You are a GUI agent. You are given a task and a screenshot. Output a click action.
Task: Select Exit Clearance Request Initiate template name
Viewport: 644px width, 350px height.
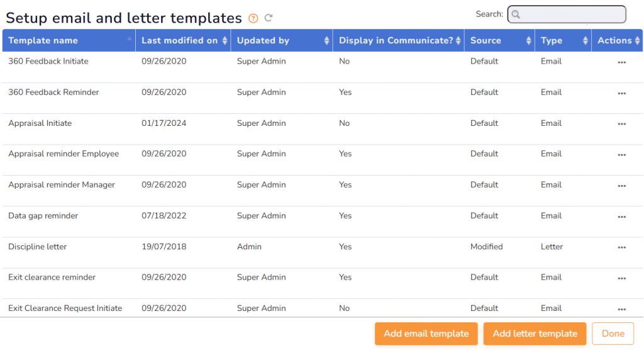coord(65,308)
